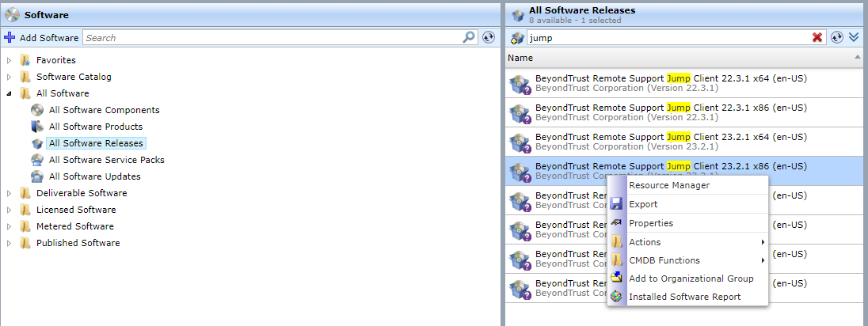The height and width of the screenshot is (326, 868).
Task: Select All Software Service Packs in the tree
Action: [x=107, y=160]
